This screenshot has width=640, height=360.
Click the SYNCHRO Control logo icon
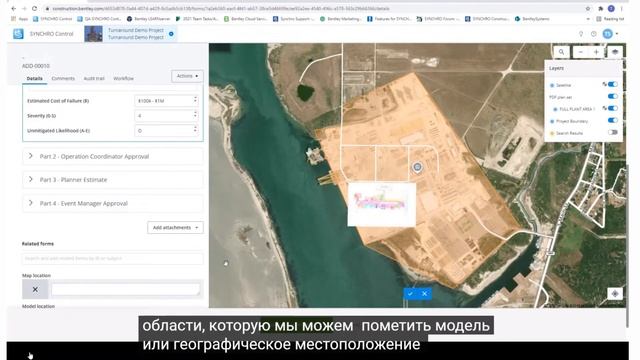[18, 34]
